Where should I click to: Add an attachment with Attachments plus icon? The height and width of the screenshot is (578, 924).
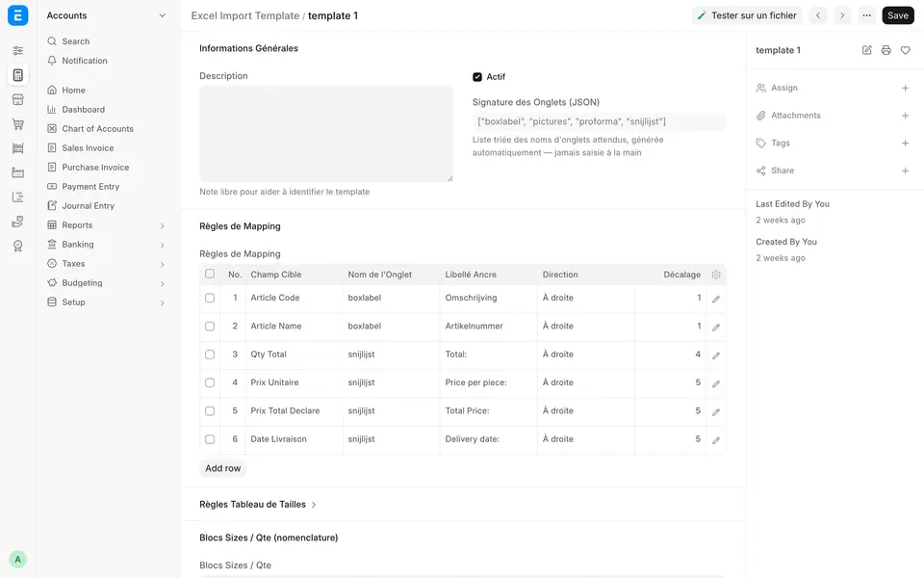coord(905,116)
